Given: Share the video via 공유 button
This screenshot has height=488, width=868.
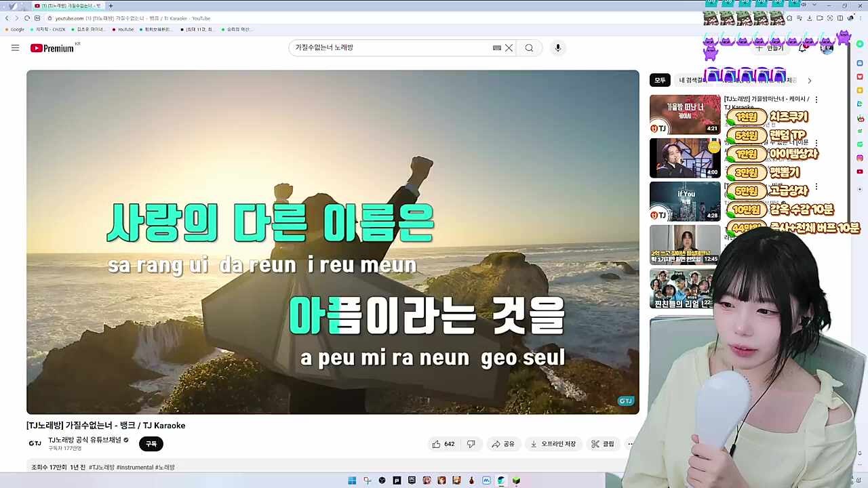Looking at the screenshot, I should tap(503, 444).
